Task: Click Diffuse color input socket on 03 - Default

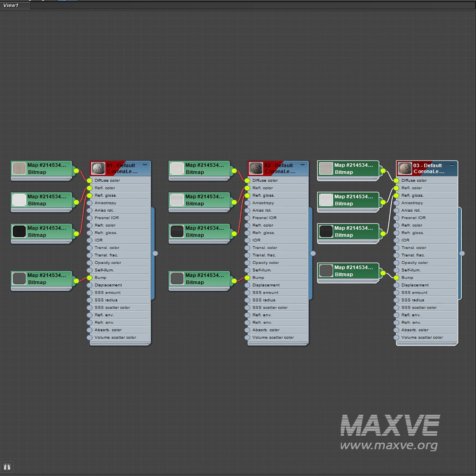Action: click(x=396, y=181)
